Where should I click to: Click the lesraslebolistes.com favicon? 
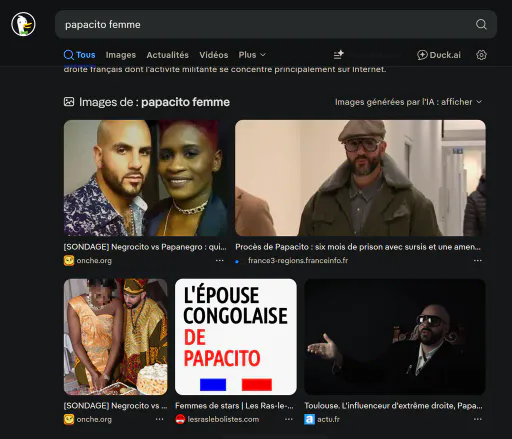click(180, 419)
